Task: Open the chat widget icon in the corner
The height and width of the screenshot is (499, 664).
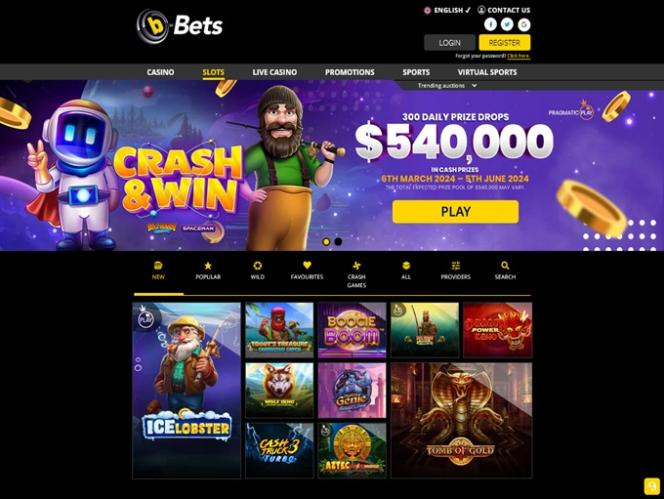Action: (652, 486)
